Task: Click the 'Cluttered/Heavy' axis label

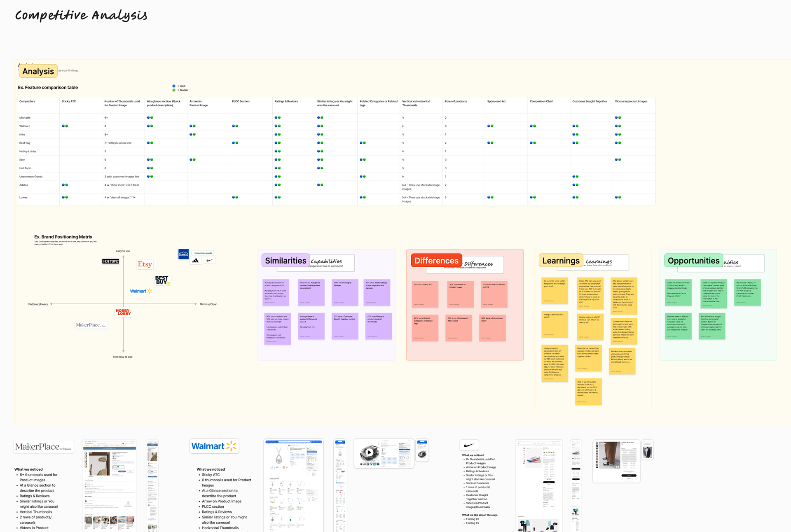Action: (x=38, y=304)
